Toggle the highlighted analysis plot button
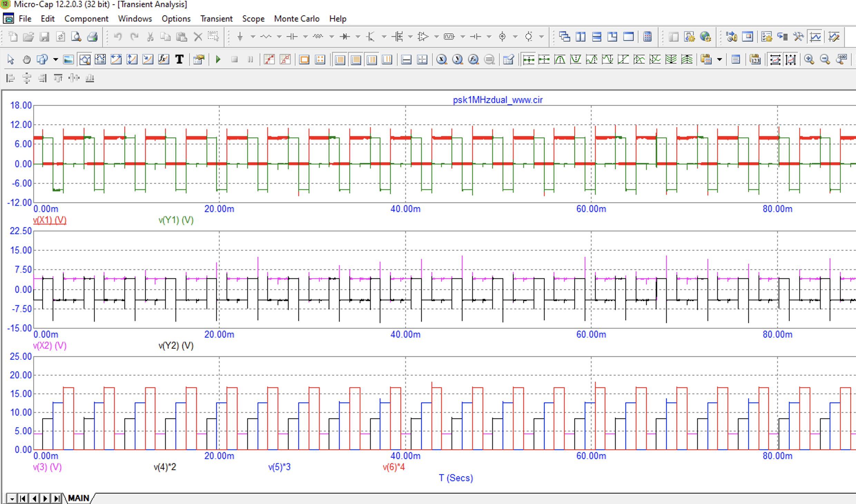Viewport: 856px width, 504px height. click(815, 37)
